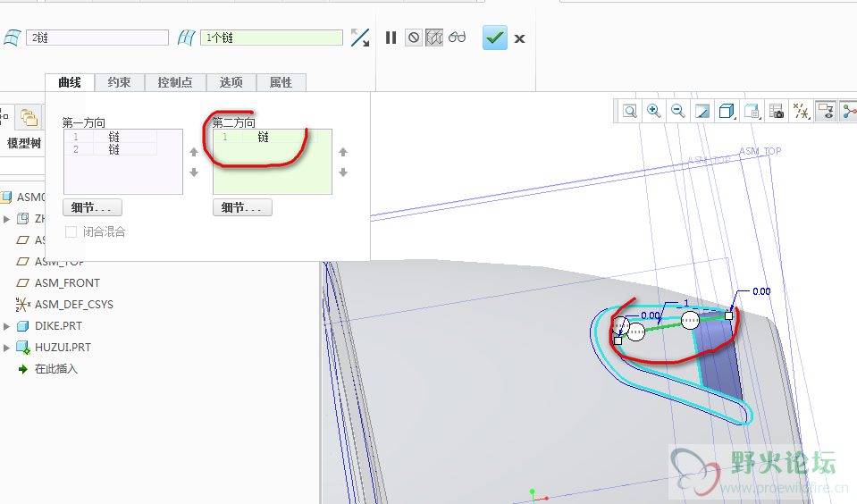
Task: Click the second direction curves icon
Action: [x=187, y=38]
